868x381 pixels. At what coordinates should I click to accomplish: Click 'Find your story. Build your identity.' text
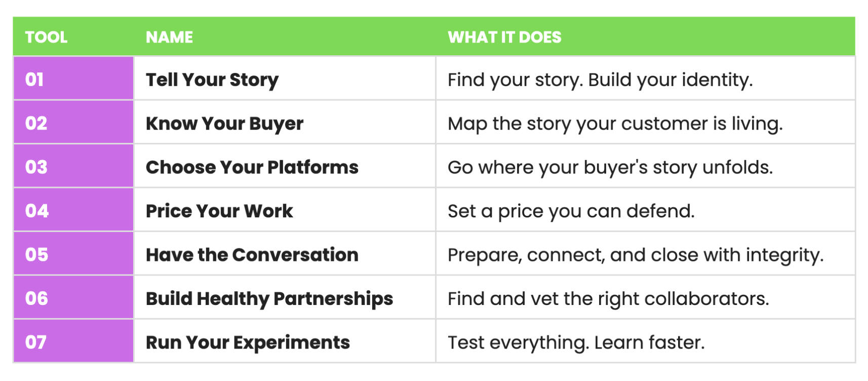600,80
